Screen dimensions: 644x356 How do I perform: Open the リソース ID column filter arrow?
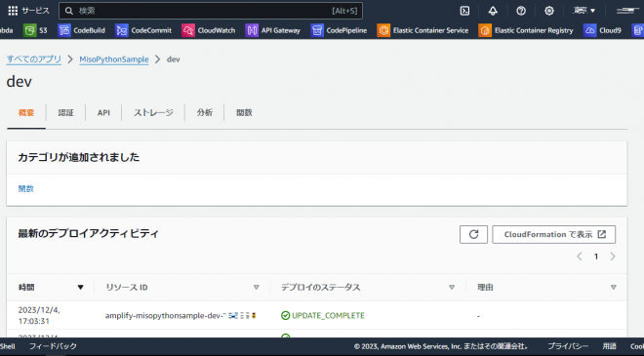coord(257,288)
